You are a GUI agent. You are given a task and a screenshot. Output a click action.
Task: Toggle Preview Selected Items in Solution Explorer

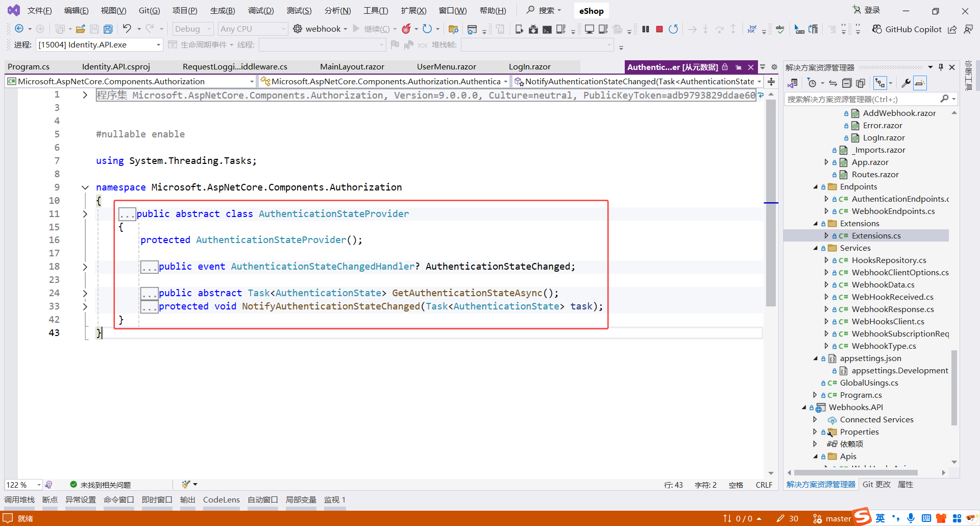click(x=920, y=83)
